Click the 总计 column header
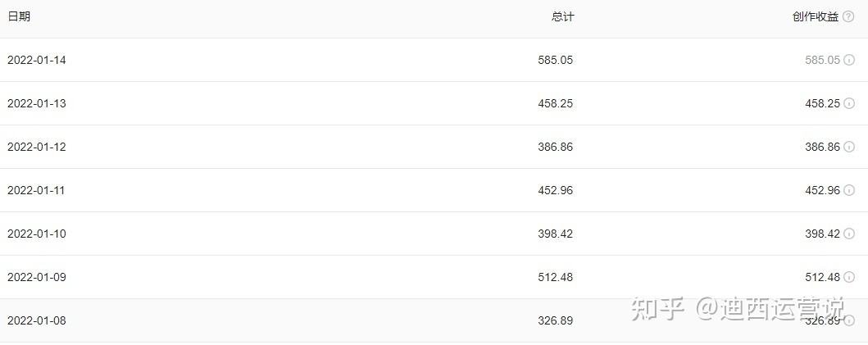This screenshot has height=345, width=868. pos(562,16)
